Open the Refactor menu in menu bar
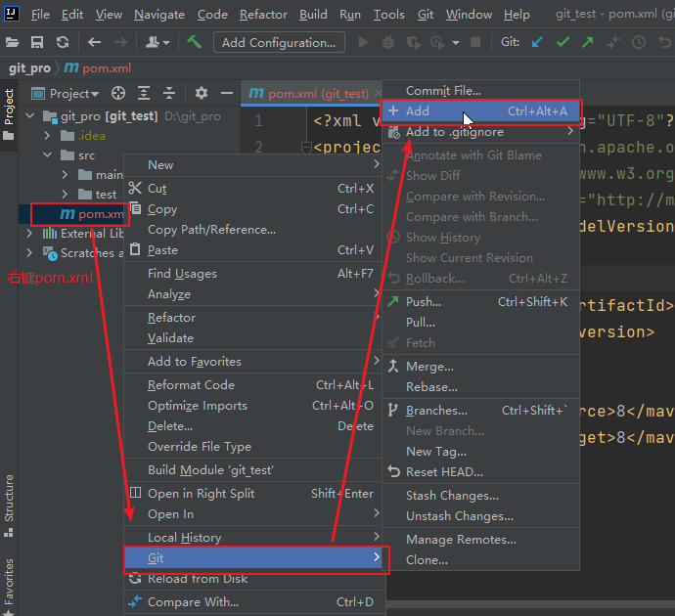 [263, 15]
